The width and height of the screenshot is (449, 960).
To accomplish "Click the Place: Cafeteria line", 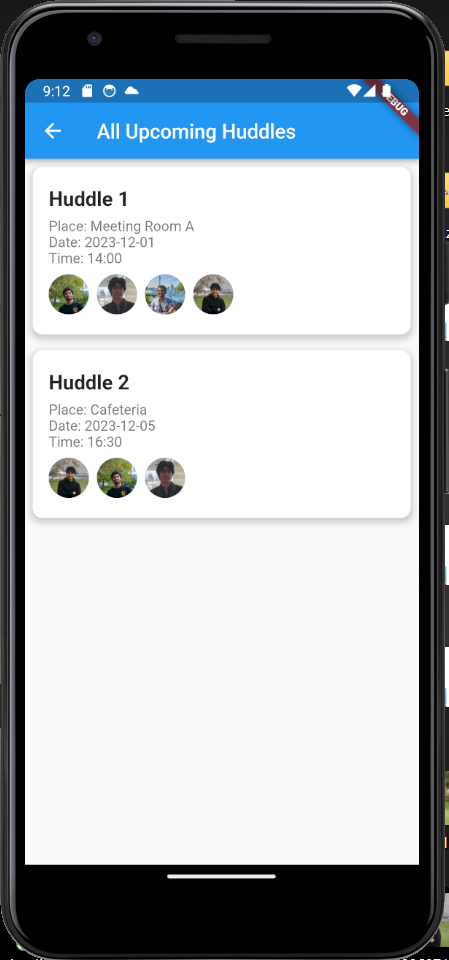I will coord(98,410).
